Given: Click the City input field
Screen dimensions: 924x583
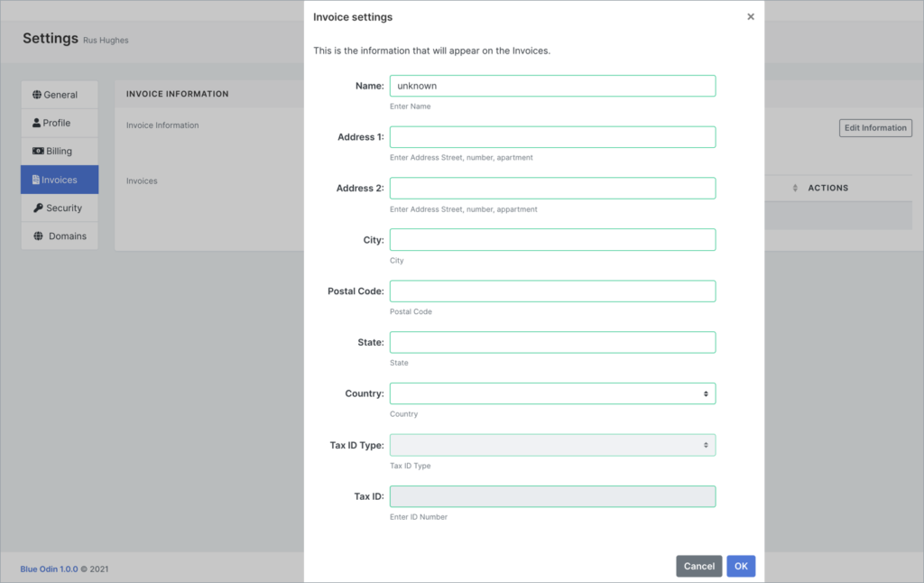Looking at the screenshot, I should [552, 240].
